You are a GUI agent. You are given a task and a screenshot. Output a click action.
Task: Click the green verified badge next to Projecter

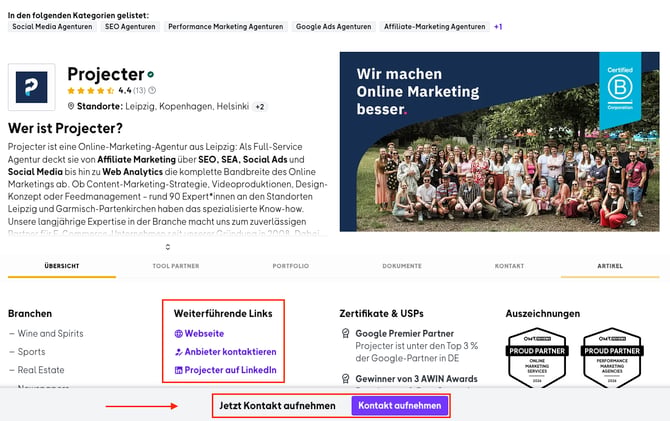pos(150,74)
